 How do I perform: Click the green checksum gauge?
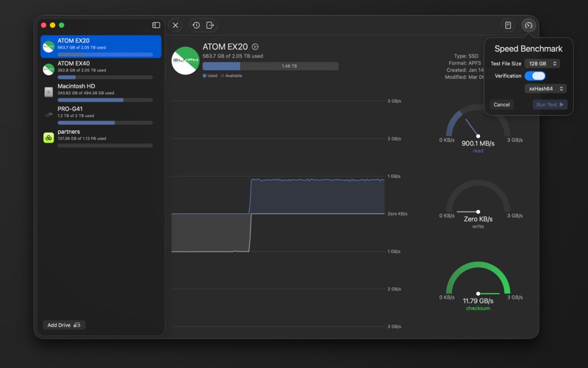[x=478, y=278]
